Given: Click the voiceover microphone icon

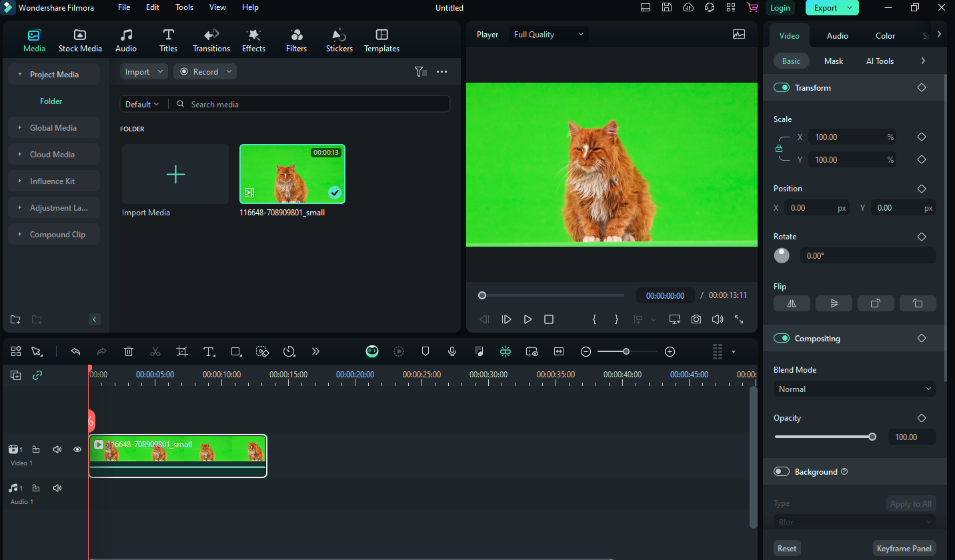Looking at the screenshot, I should (452, 351).
